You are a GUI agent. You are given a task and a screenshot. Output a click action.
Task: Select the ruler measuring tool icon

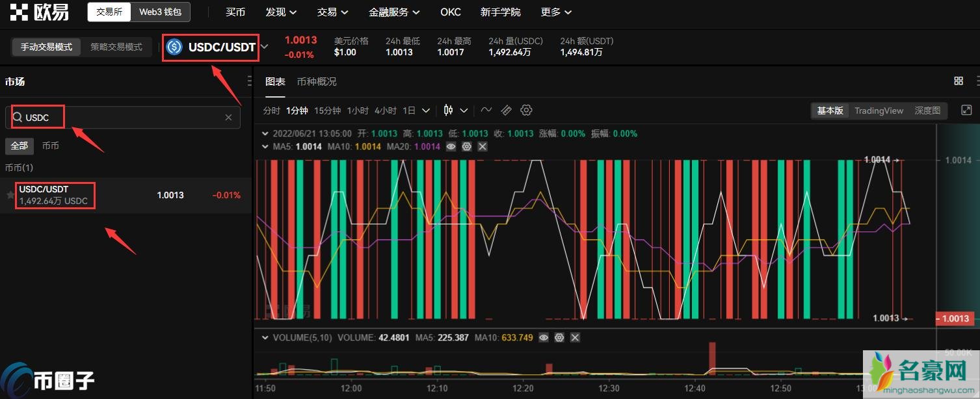coord(507,110)
